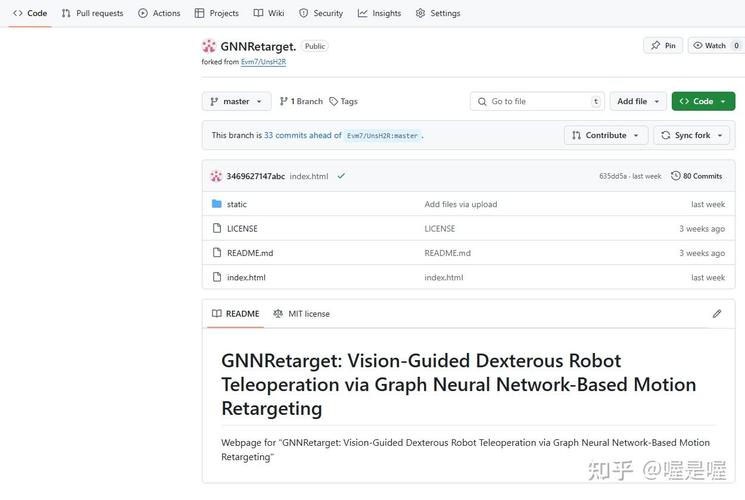This screenshot has height=500, width=745.
Task: Click the Evm7/UnsH2R:master branch label
Action: [x=382, y=135]
